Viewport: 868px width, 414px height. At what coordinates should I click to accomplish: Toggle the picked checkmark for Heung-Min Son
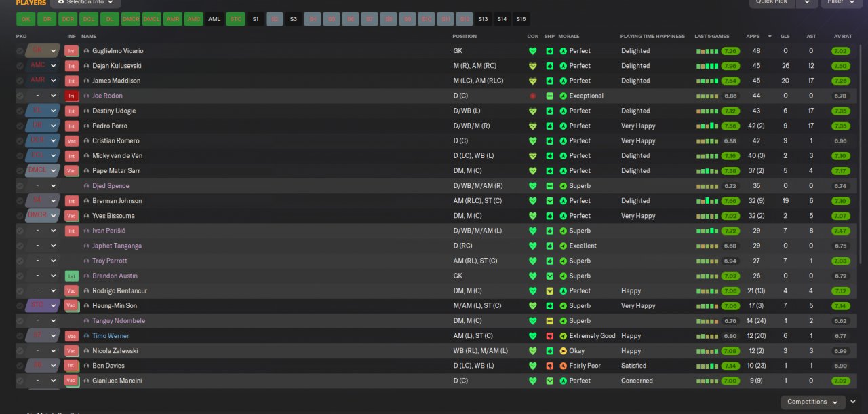coord(20,305)
